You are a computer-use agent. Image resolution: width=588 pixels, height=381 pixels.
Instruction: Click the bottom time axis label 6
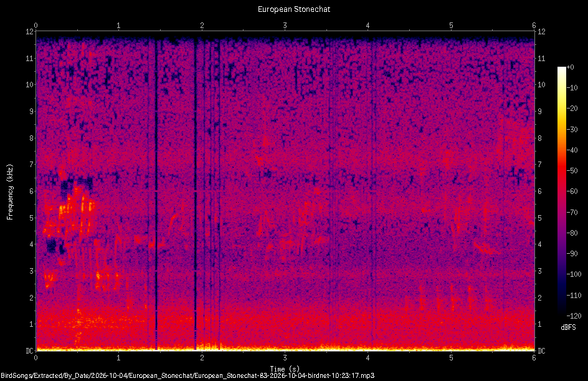pos(534,358)
